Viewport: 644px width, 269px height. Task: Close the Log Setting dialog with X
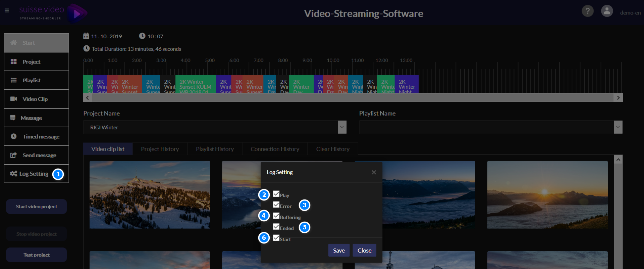click(374, 172)
